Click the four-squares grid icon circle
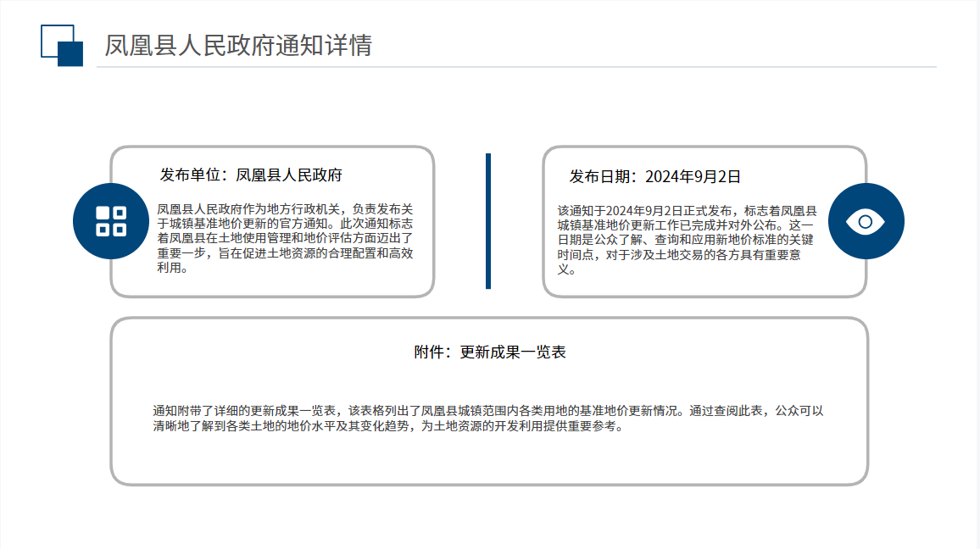Screen dimensions: 980x549 tap(111, 221)
